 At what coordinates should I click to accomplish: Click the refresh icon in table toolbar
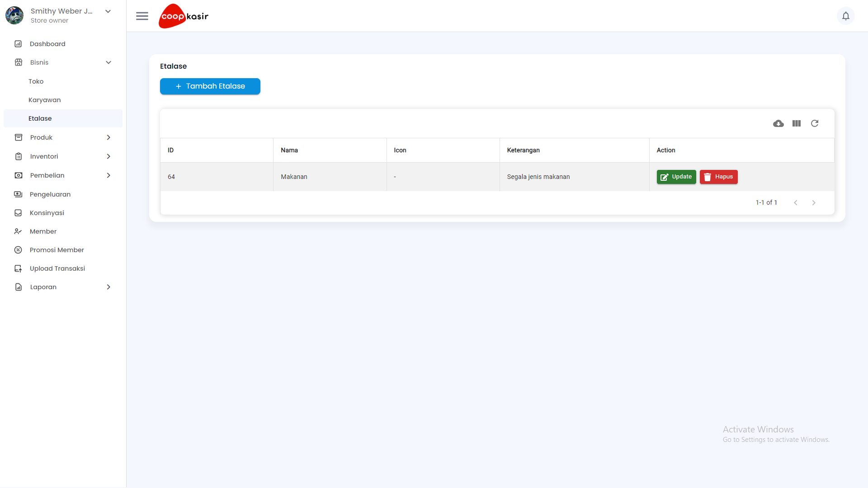click(814, 123)
